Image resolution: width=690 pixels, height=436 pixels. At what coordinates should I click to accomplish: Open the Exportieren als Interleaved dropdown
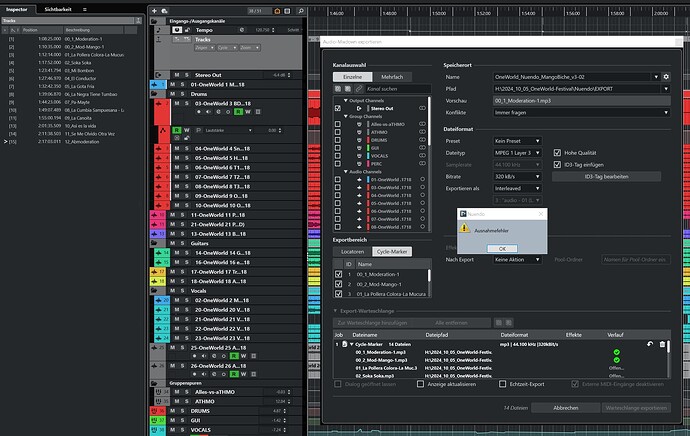pyautogui.click(x=518, y=188)
